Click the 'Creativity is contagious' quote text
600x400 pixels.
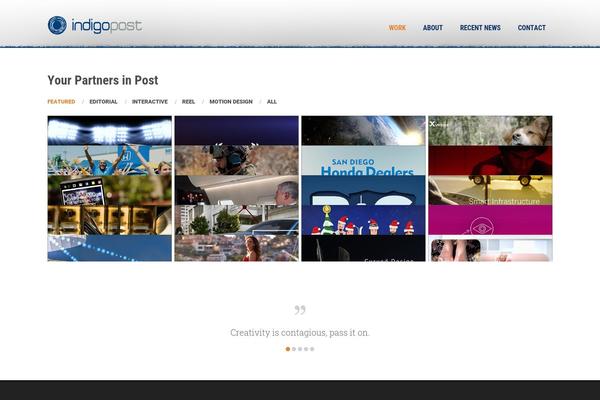pos(300,333)
